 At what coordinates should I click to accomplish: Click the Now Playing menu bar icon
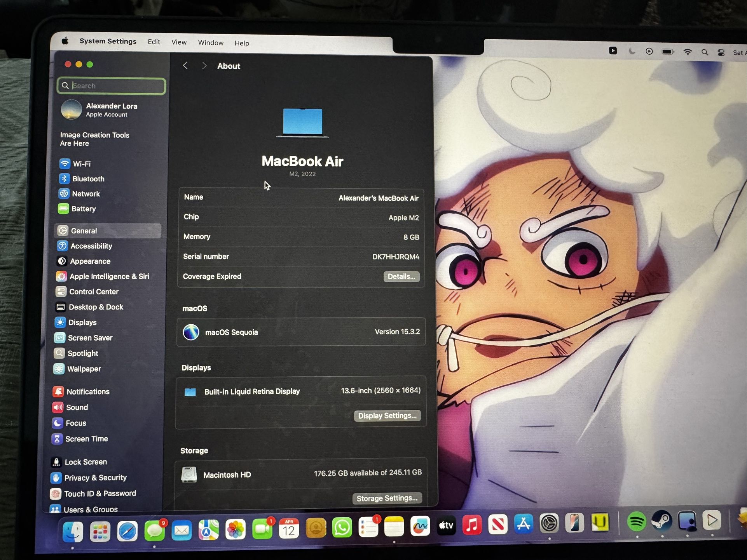649,51
